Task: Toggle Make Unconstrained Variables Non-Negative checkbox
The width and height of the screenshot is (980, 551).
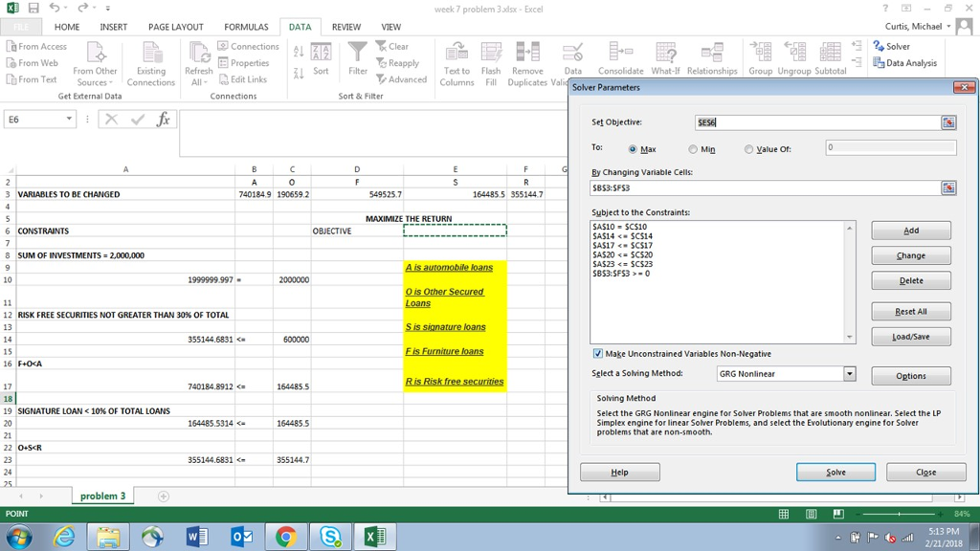Action: 597,354
